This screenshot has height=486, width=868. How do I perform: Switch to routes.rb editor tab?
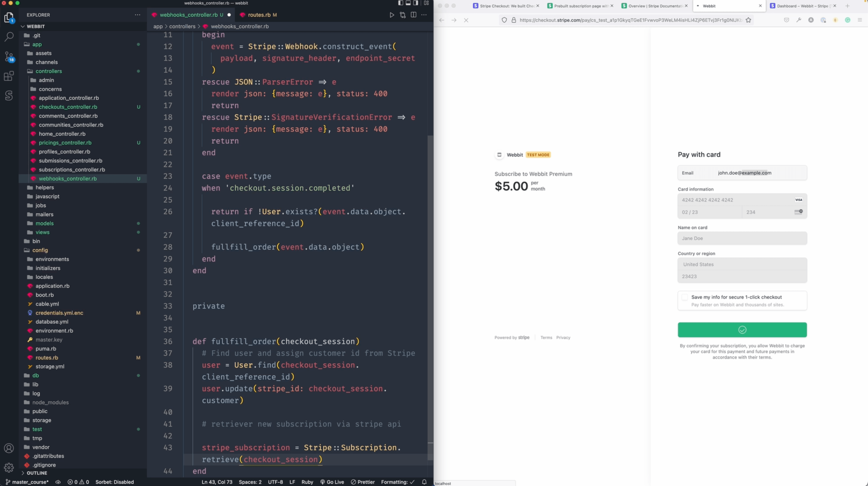pyautogui.click(x=259, y=15)
